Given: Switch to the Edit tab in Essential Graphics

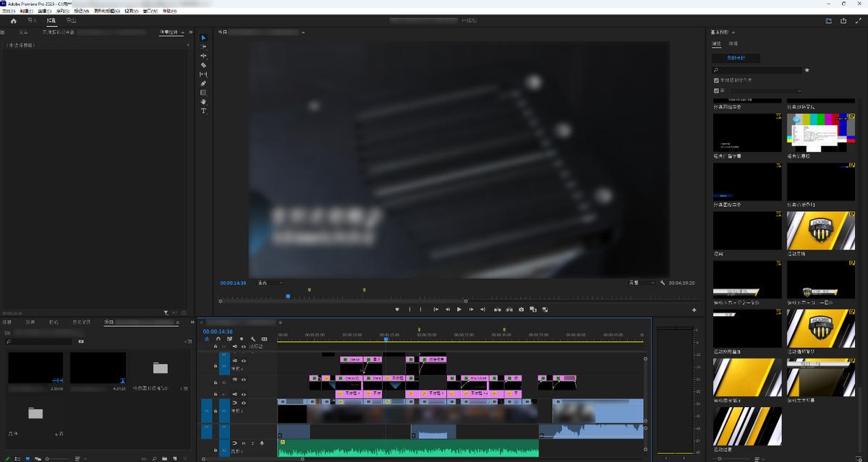Looking at the screenshot, I should click(733, 44).
